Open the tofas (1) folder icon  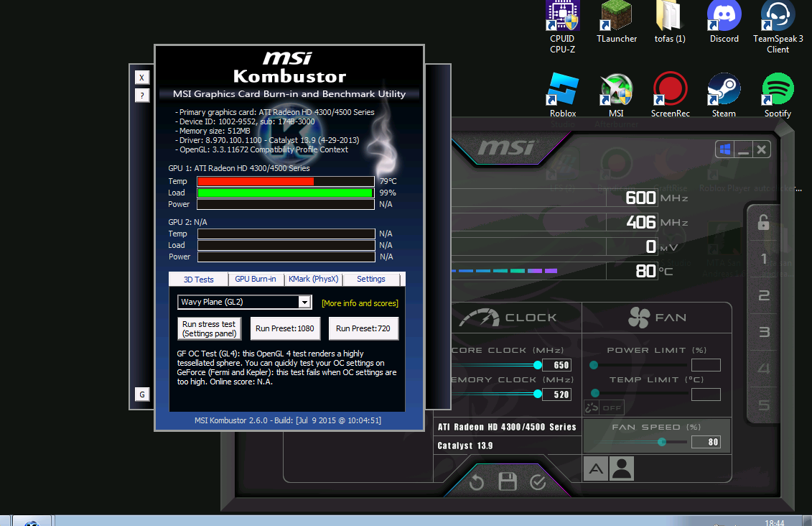pos(670,22)
